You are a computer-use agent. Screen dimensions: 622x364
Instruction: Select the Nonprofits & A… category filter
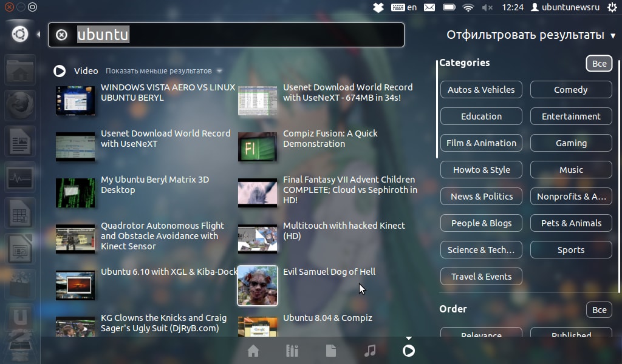coord(571,197)
